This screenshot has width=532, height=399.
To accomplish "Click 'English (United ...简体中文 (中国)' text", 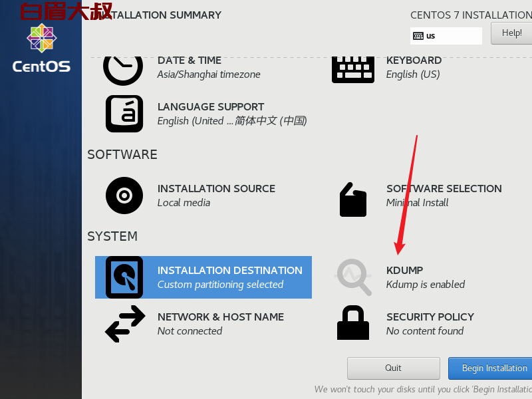I will (x=232, y=121).
